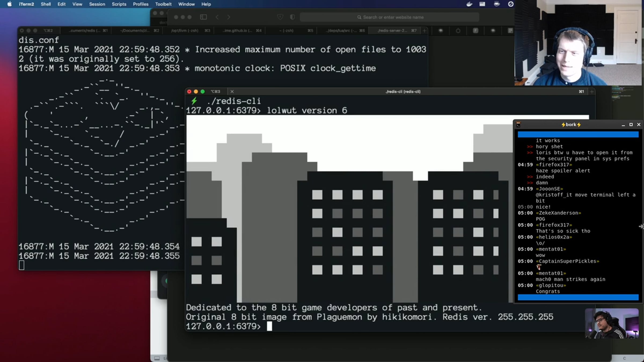Click 'Plaguemon by hikikomori' in the output
The height and width of the screenshot is (362, 644).
(x=374, y=317)
